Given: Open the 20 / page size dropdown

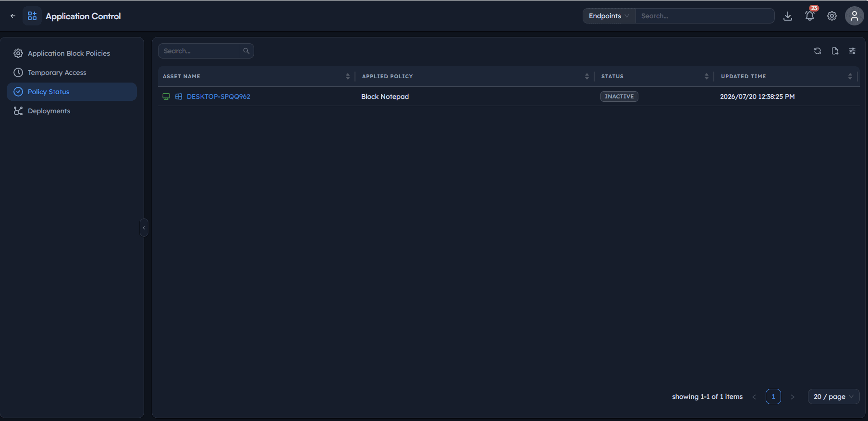Looking at the screenshot, I should 833,397.
